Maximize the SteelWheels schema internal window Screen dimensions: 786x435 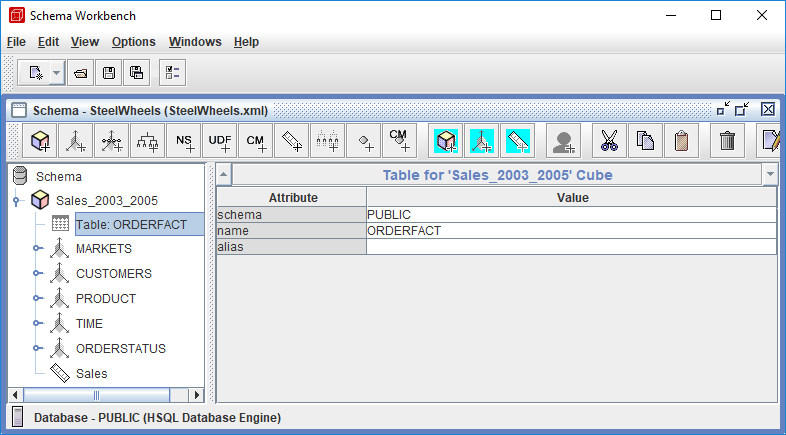point(742,109)
